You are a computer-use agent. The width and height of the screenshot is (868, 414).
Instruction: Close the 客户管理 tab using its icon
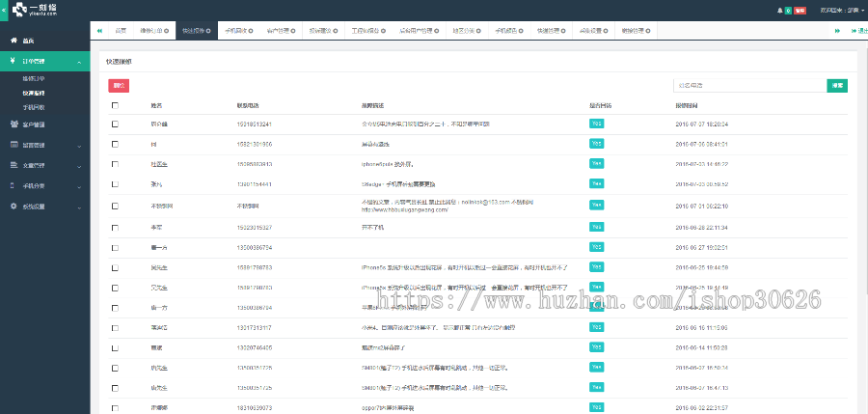pyautogui.click(x=292, y=31)
